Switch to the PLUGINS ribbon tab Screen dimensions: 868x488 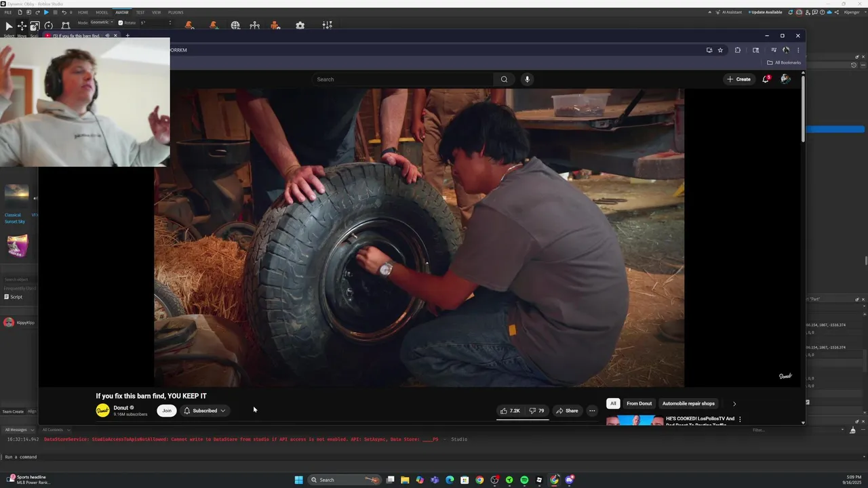click(176, 12)
